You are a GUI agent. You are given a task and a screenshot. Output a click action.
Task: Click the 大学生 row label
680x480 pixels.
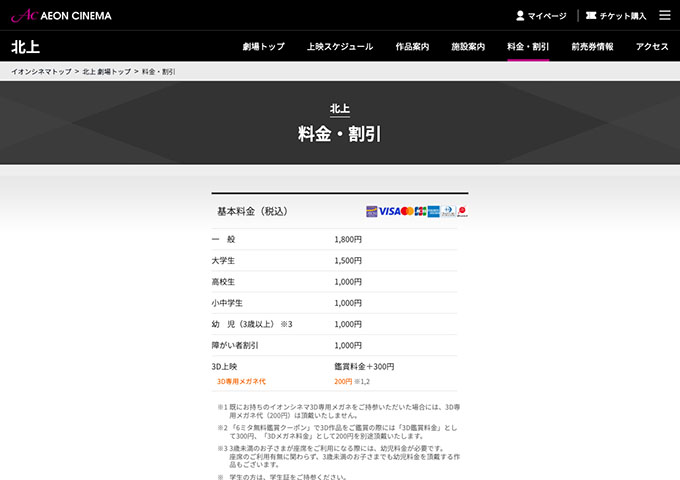[223, 261]
